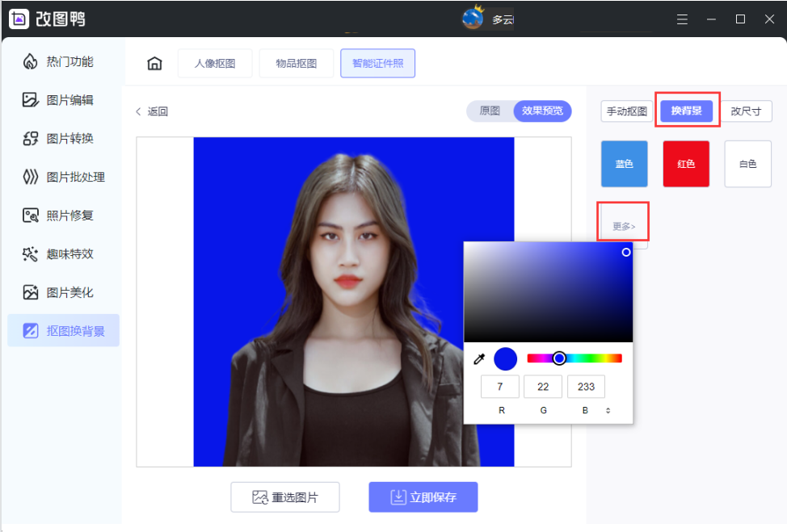The width and height of the screenshot is (787, 532).
Task: Click 立即保存 to save the photo
Action: coord(423,496)
